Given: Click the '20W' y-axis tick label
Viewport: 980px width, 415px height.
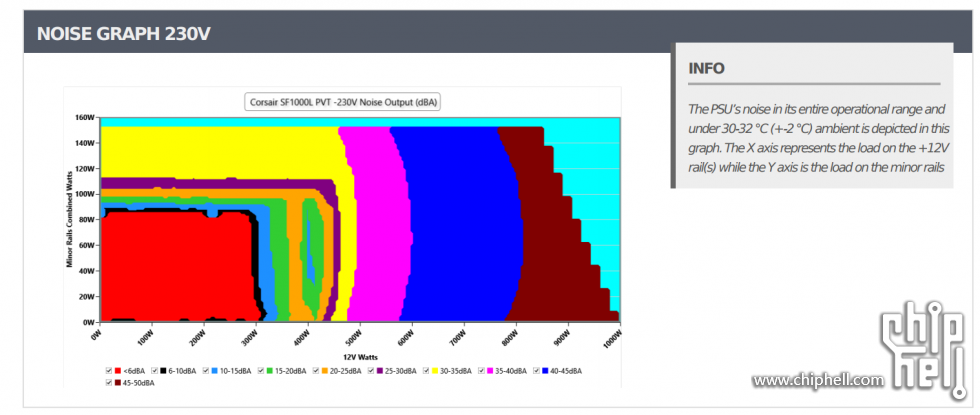Looking at the screenshot, I should click(87, 296).
